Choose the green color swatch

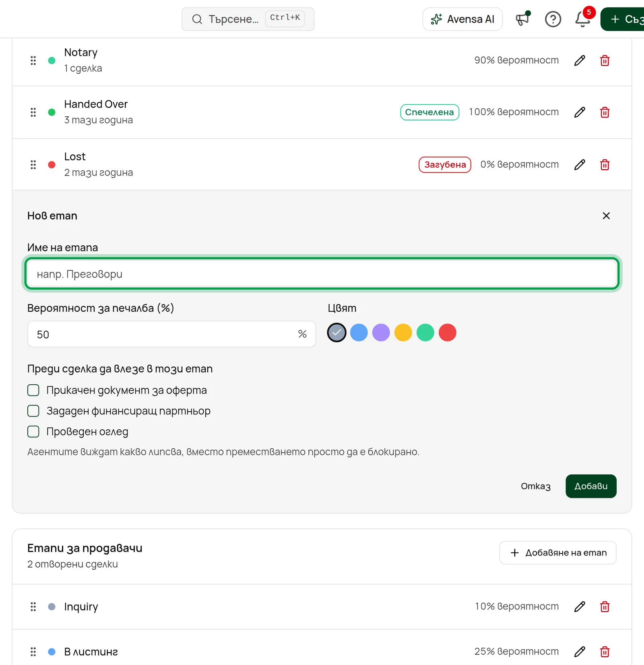425,332
